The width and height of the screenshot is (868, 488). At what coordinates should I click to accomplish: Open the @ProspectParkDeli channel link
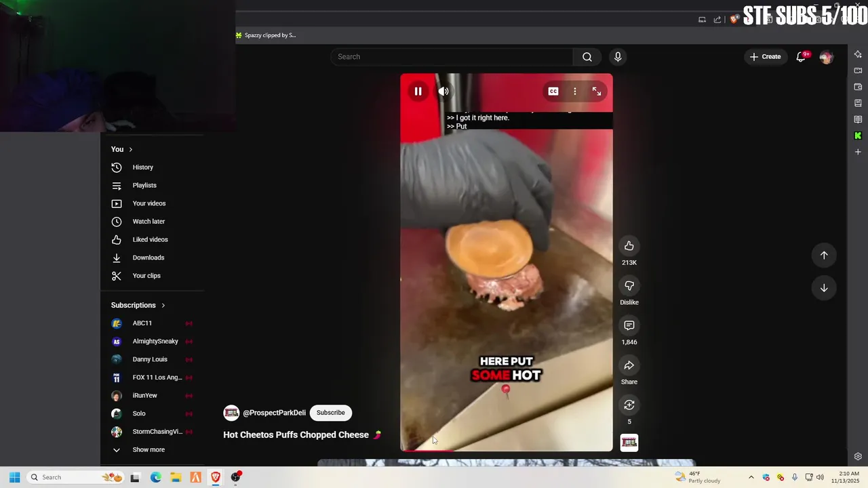[x=274, y=413]
